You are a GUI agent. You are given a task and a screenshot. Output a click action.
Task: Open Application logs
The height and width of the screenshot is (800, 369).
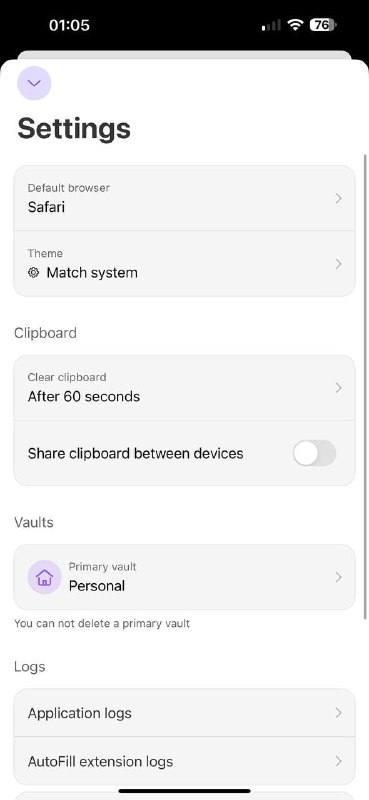click(184, 713)
